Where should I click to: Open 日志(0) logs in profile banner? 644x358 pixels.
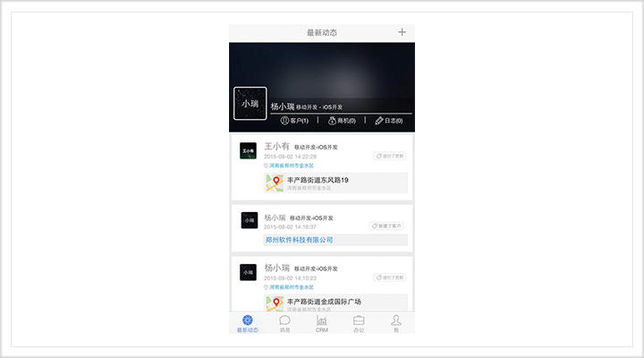tap(388, 121)
